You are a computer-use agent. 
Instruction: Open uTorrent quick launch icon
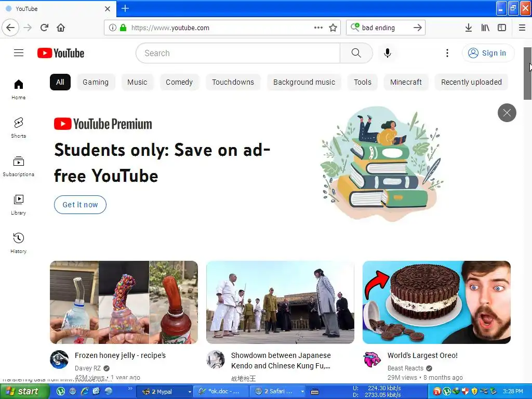pyautogui.click(x=61, y=392)
